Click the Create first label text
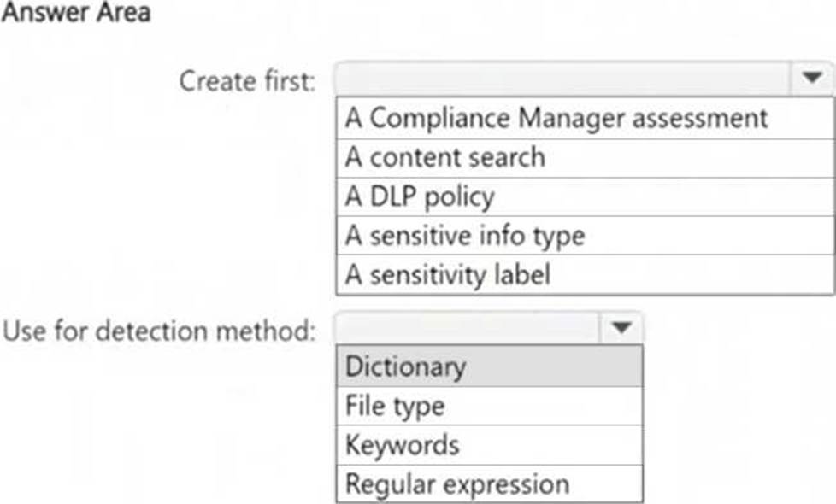 (x=247, y=81)
